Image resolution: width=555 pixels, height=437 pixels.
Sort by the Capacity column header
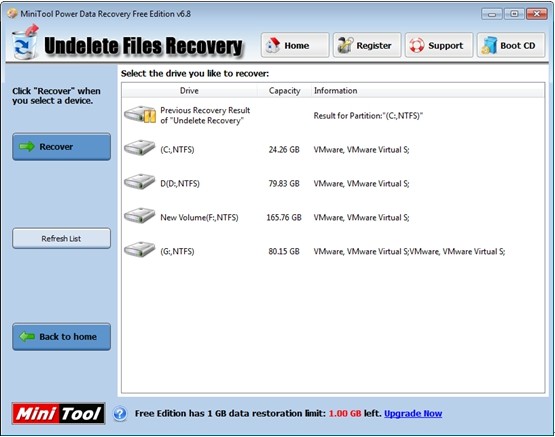pyautogui.click(x=284, y=91)
